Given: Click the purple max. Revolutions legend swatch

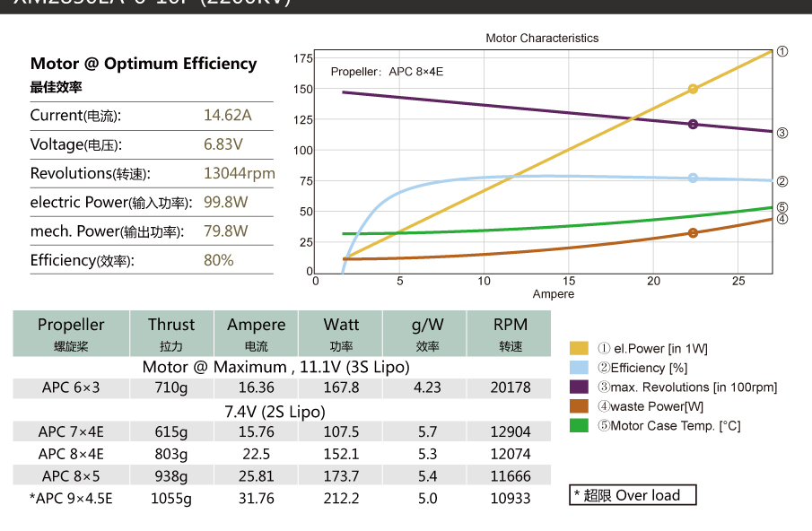Looking at the screenshot, I should point(579,387).
